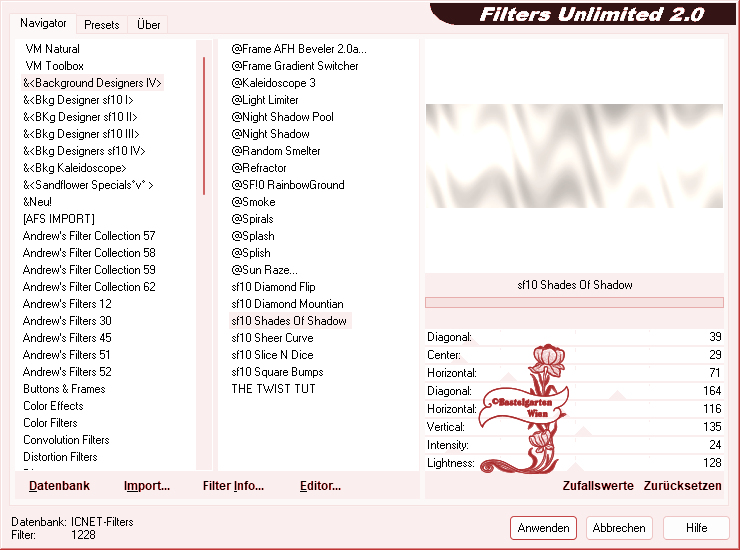
Task: Choose @Frame AFH Beveler 2.0a filter
Action: tap(299, 49)
